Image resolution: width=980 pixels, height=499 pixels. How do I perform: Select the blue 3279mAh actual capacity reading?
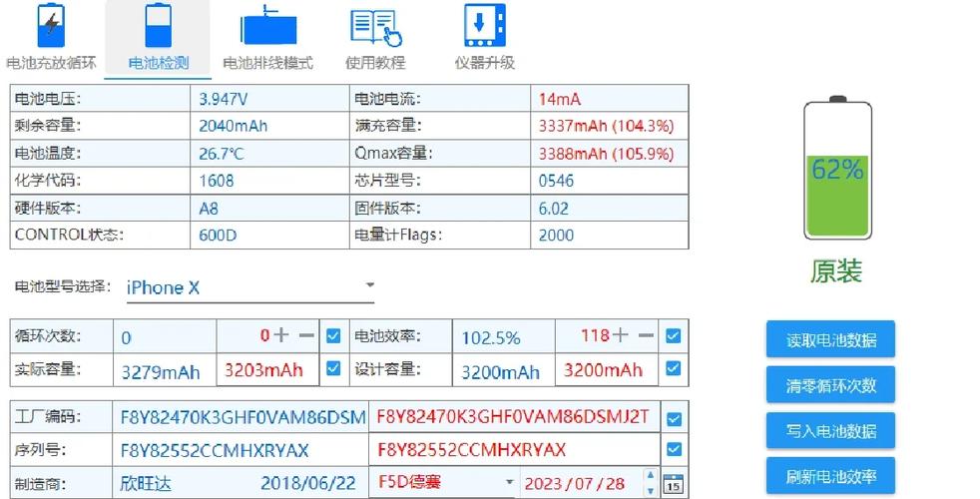pyautogui.click(x=161, y=372)
